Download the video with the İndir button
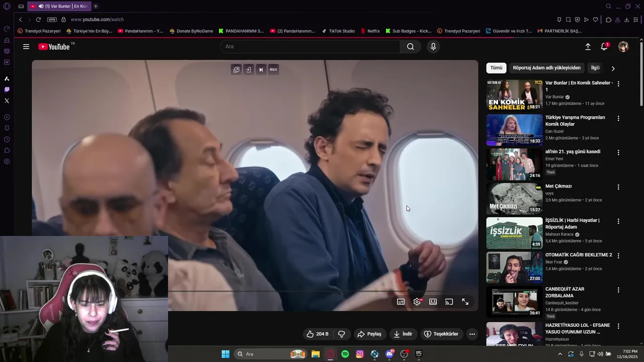The height and width of the screenshot is (362, 644). pos(403,334)
